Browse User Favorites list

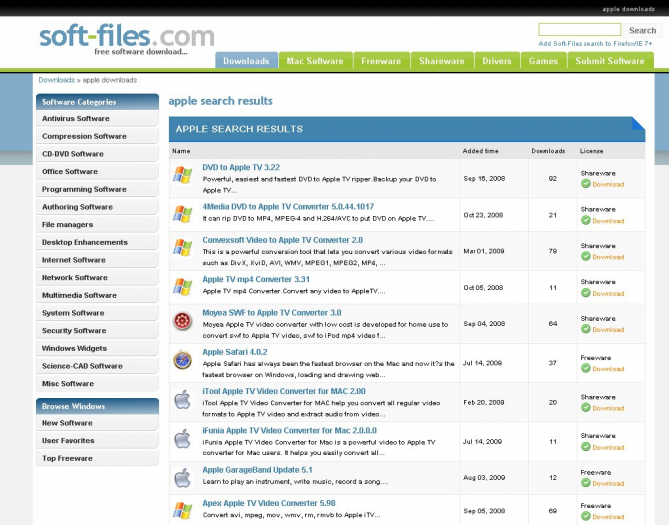pos(97,440)
